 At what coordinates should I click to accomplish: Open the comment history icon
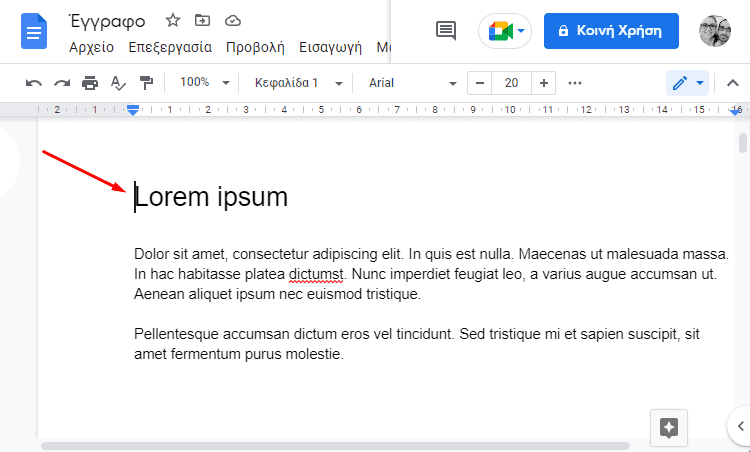click(446, 31)
